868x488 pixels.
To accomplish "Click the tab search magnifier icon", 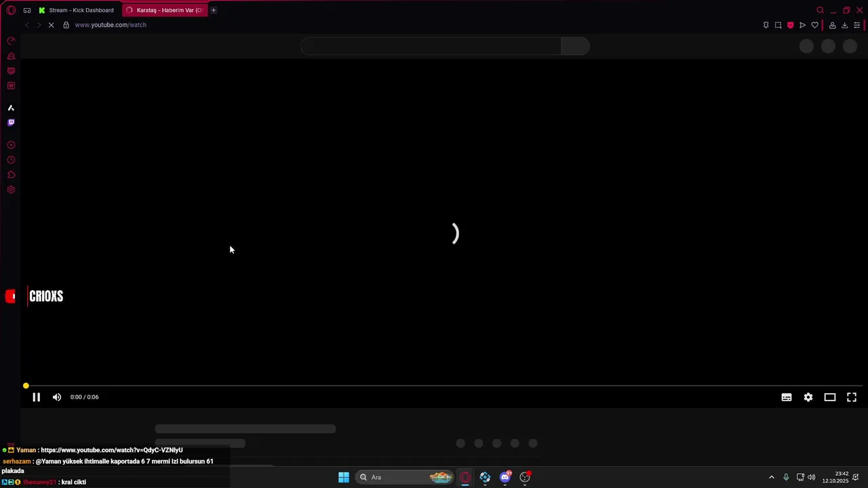I will click(x=820, y=10).
